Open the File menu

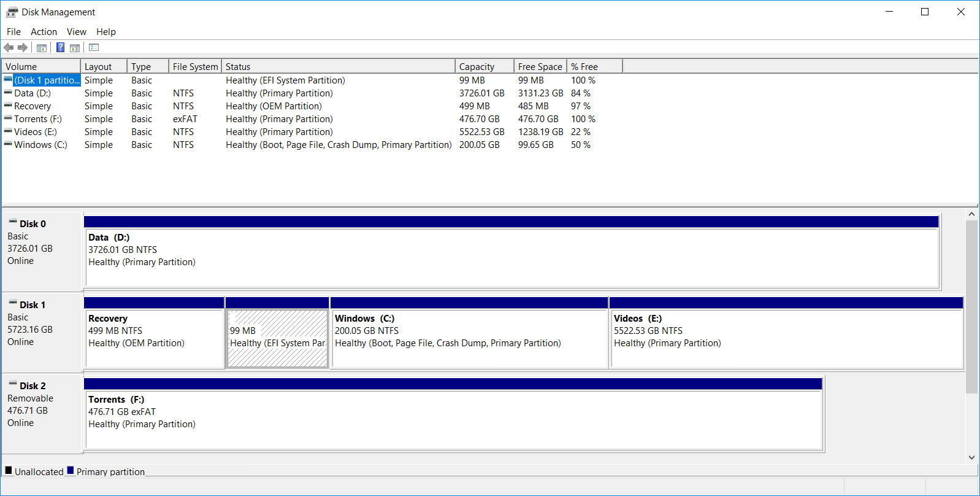13,32
